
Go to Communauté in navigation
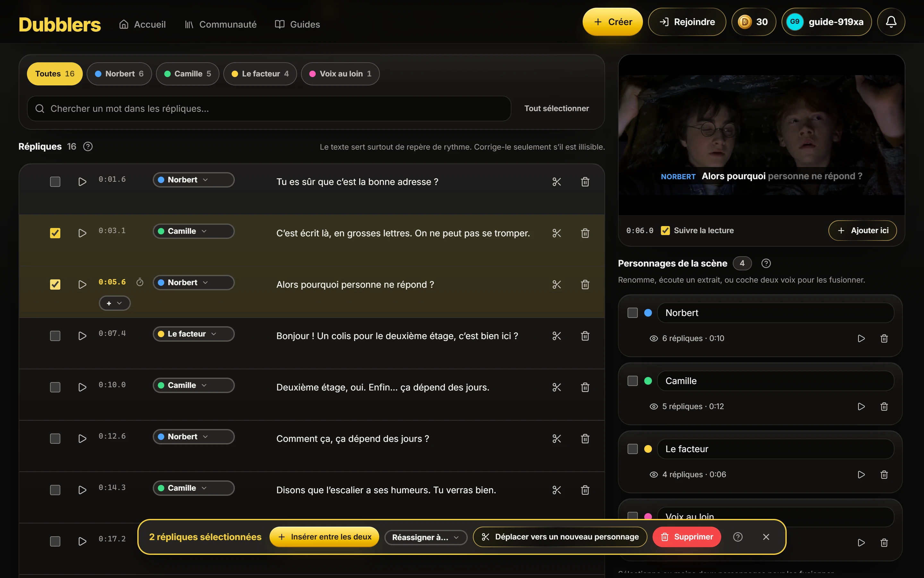click(x=220, y=24)
